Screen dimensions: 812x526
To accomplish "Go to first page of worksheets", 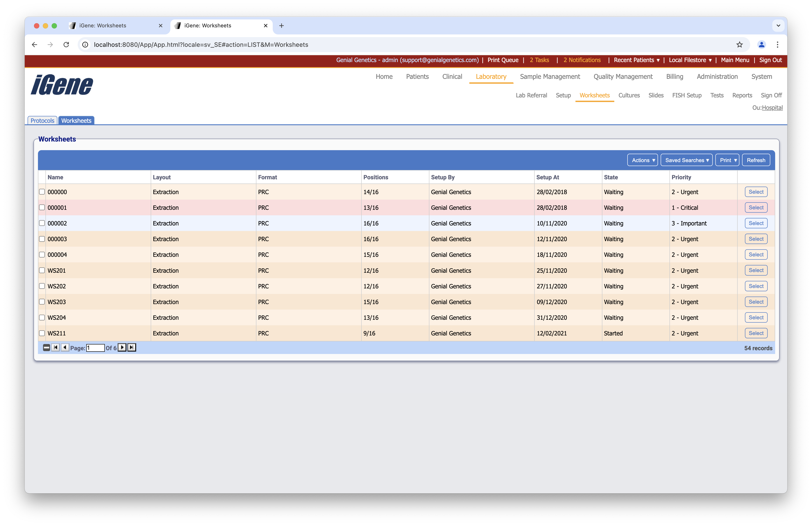I will (55, 348).
